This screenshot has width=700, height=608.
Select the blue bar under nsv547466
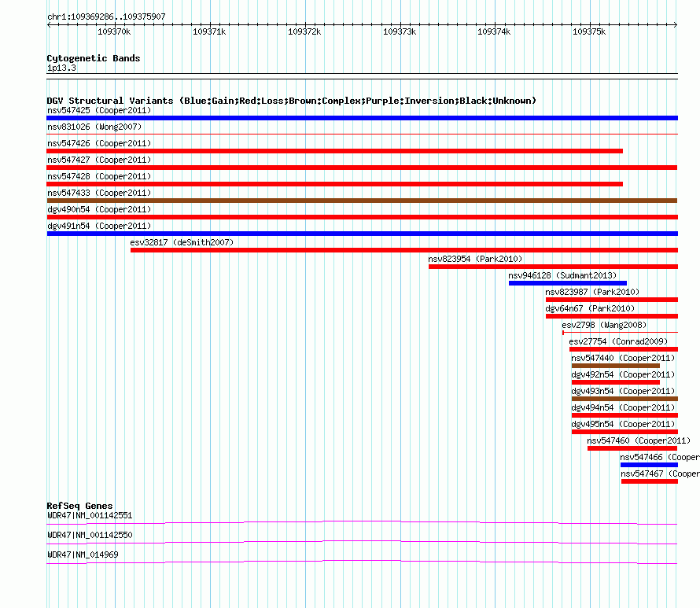click(x=649, y=465)
